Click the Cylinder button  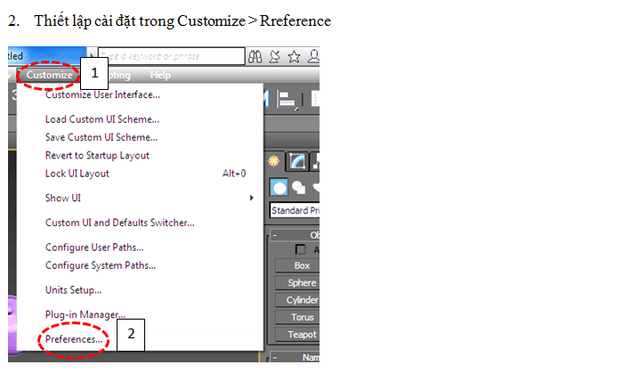[x=298, y=300]
